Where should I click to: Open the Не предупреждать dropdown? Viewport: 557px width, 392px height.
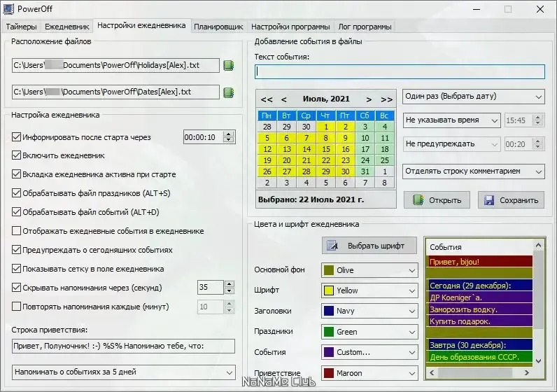452,144
